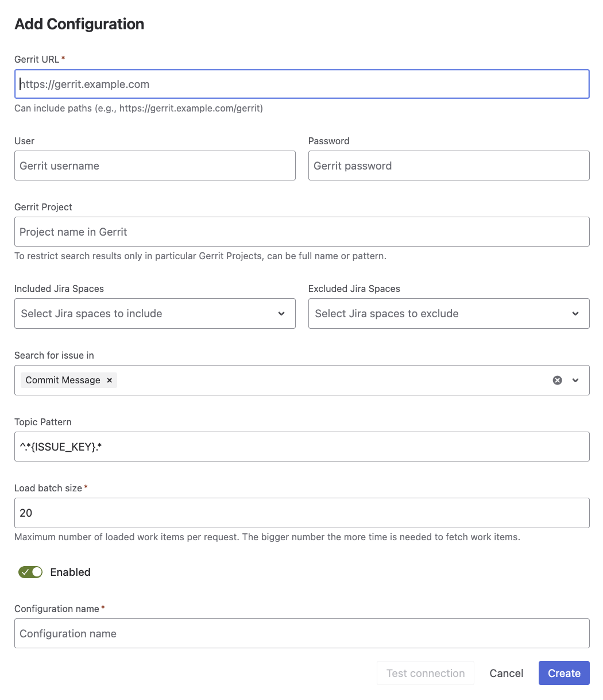Click the Gerrit password field
The image size is (603, 700).
[449, 166]
